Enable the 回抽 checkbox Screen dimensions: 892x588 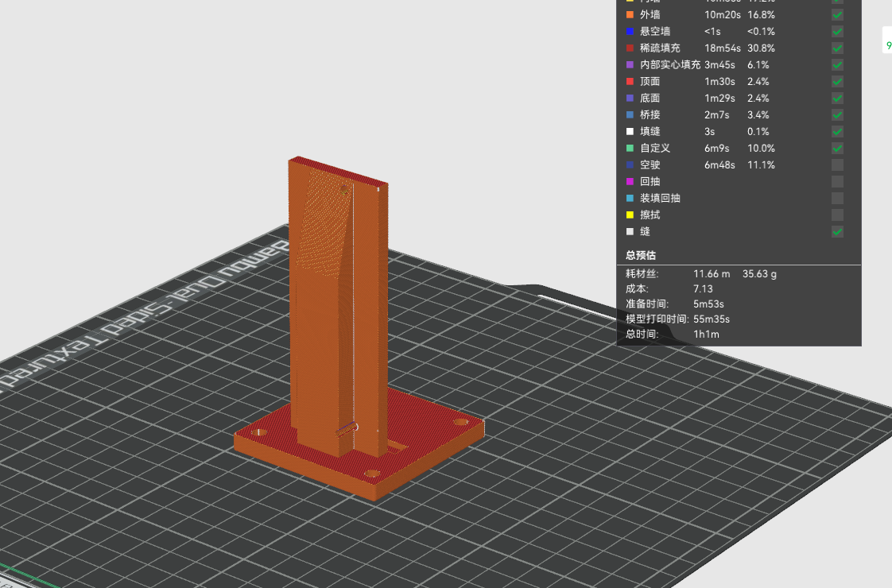pos(837,181)
